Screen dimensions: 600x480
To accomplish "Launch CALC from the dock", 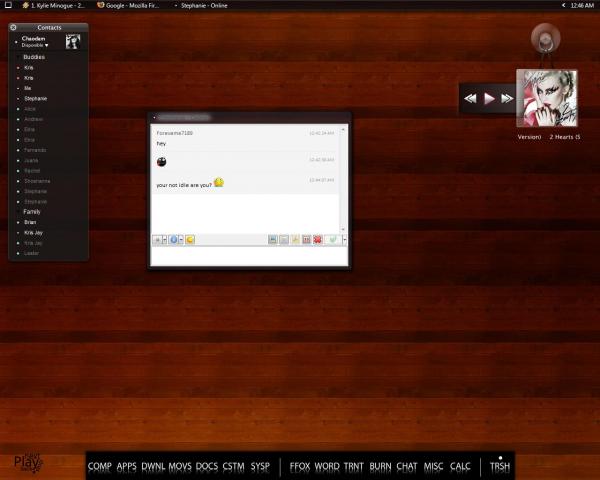I will click(460, 466).
